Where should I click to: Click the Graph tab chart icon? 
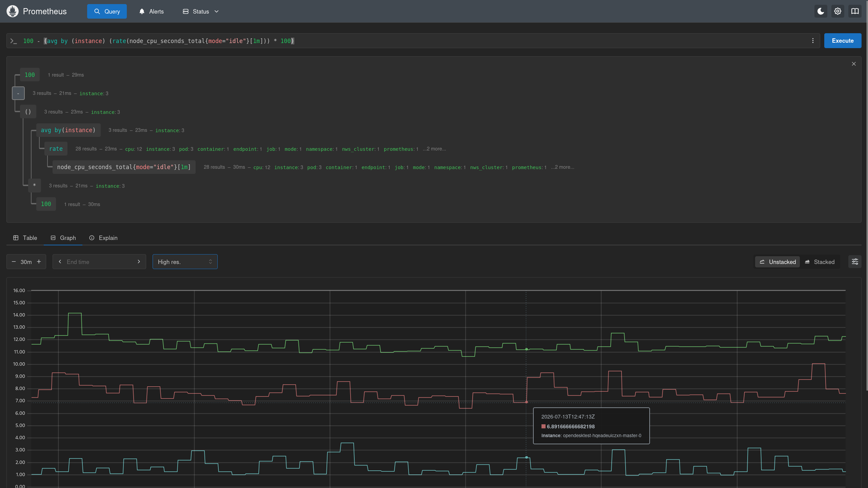53,238
